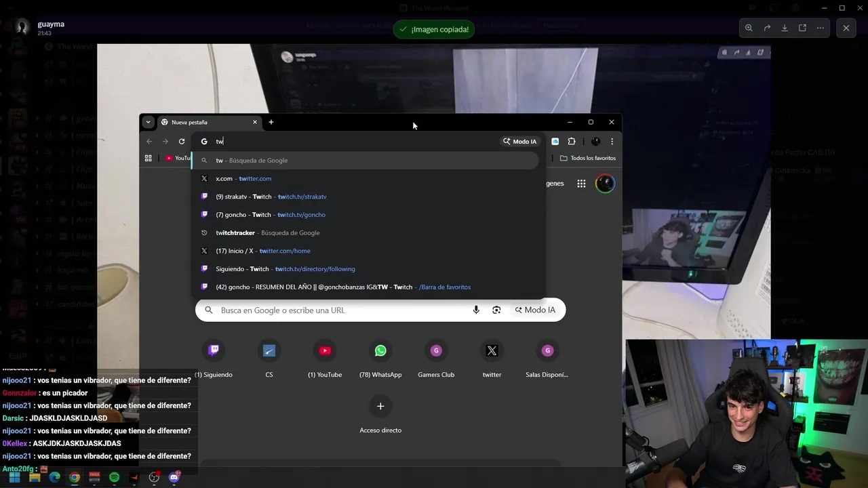The width and height of the screenshot is (868, 488).
Task: Close the Nueva pestaña tab
Action: point(255,122)
